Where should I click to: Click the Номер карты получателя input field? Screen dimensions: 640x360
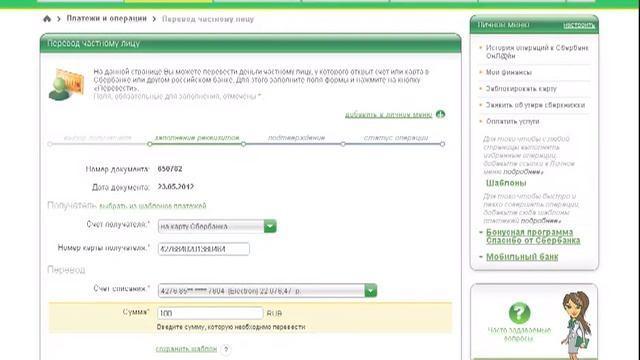(x=204, y=249)
